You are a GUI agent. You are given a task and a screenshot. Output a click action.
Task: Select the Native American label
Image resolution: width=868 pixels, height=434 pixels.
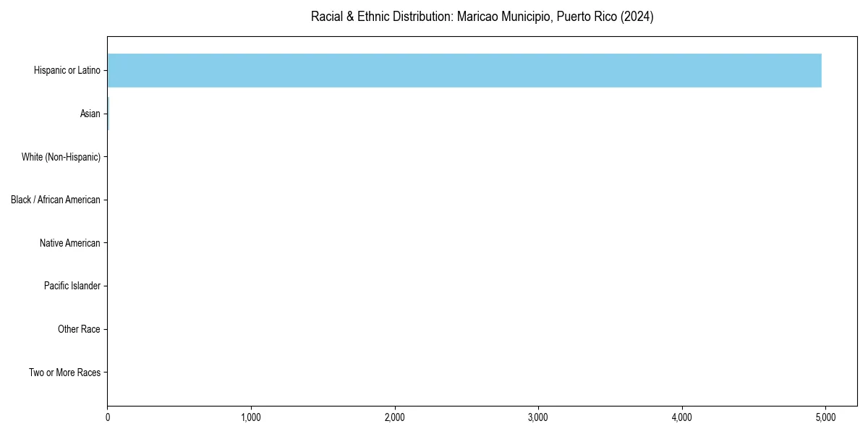[x=71, y=243]
